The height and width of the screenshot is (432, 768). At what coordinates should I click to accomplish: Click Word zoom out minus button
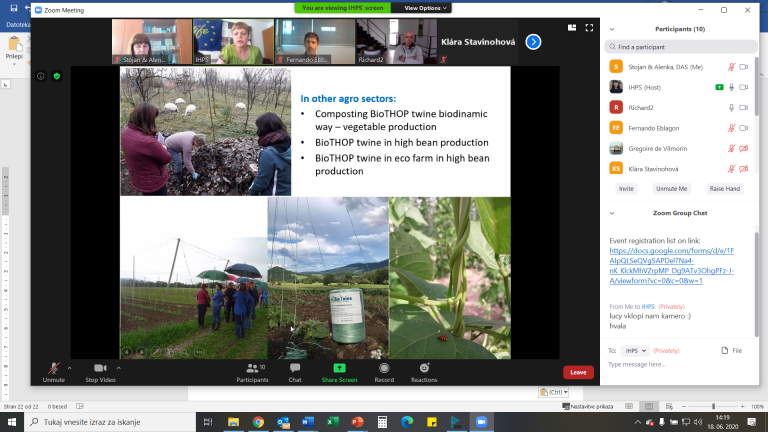point(684,407)
